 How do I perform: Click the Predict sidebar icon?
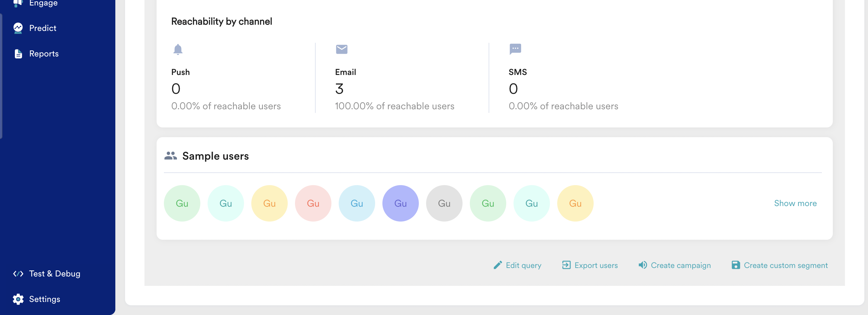18,28
